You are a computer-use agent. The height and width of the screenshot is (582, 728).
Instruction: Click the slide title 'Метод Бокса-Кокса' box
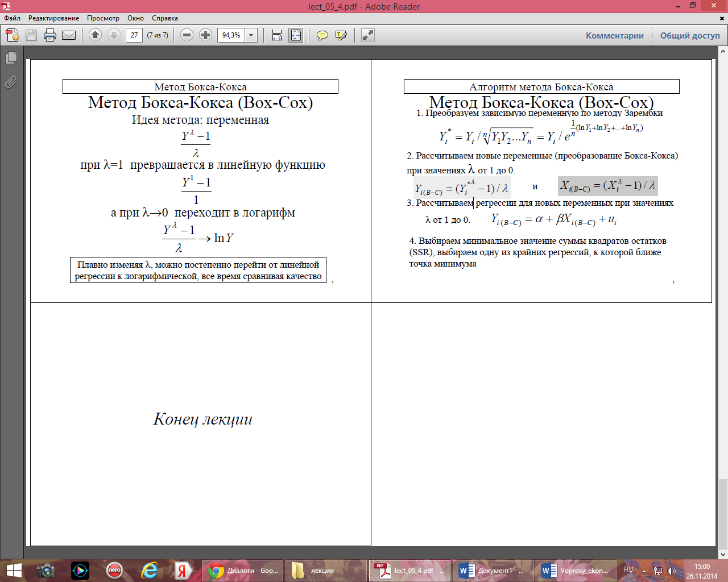pos(200,86)
